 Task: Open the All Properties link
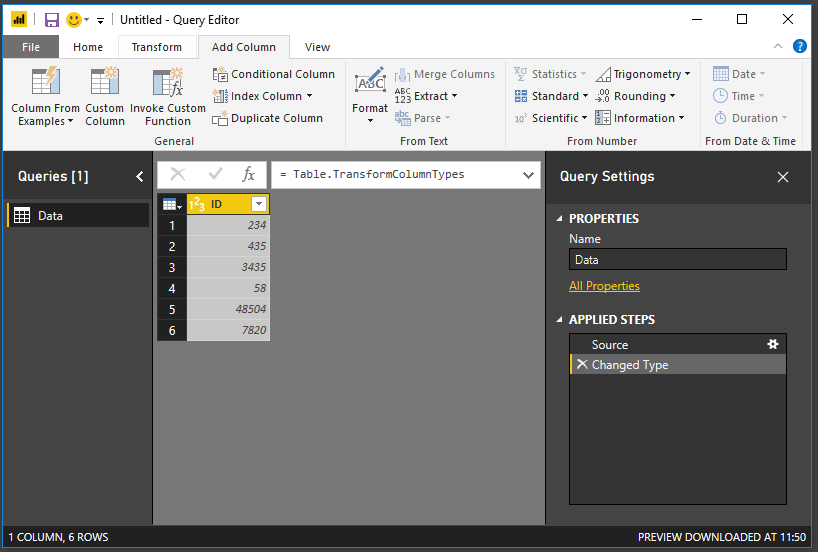click(604, 286)
